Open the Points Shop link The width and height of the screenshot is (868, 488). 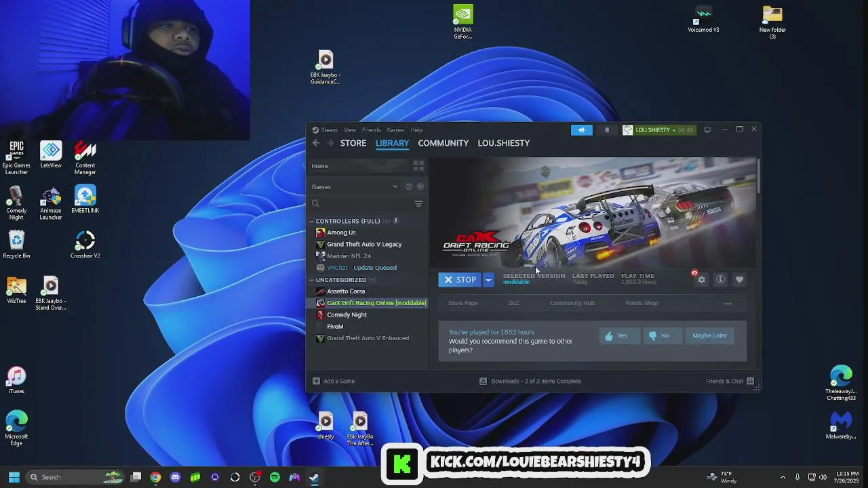642,303
